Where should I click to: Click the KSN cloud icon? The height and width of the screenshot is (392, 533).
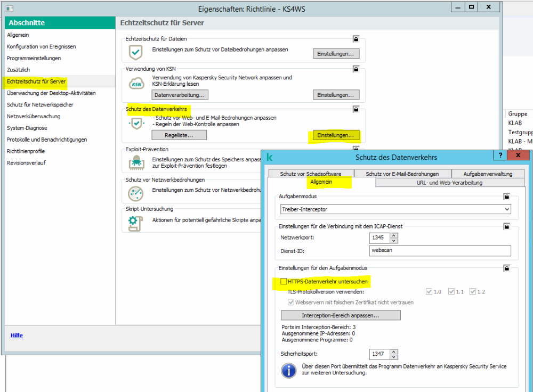[137, 84]
